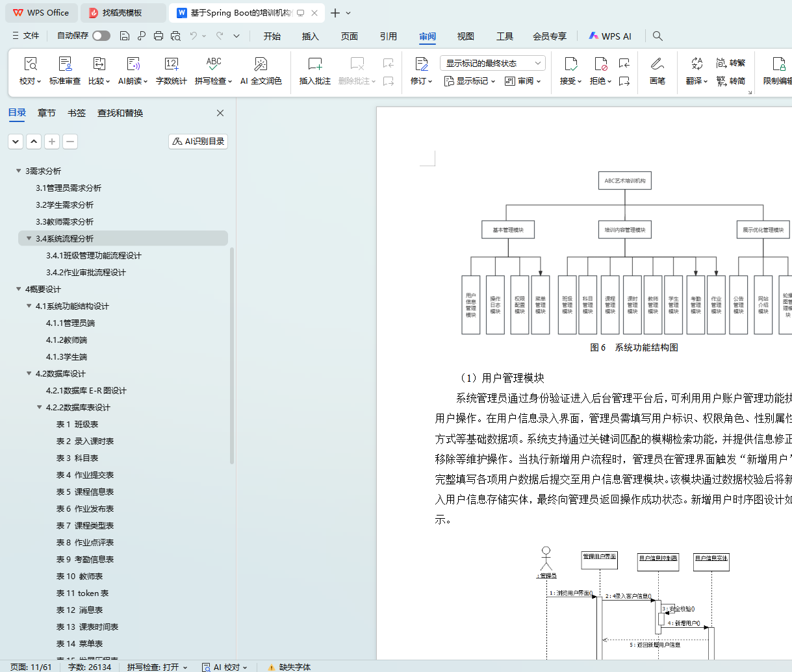Click the word count (字数统计) icon
Viewport: 792px width, 672px height.
(171, 64)
